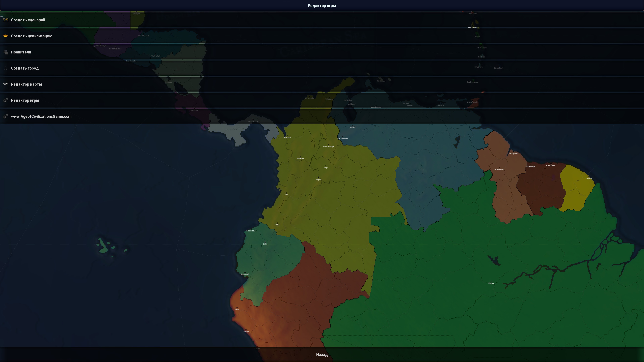The height and width of the screenshot is (362, 644).
Task: Open Редактор карты from the menu
Action: tap(322, 84)
